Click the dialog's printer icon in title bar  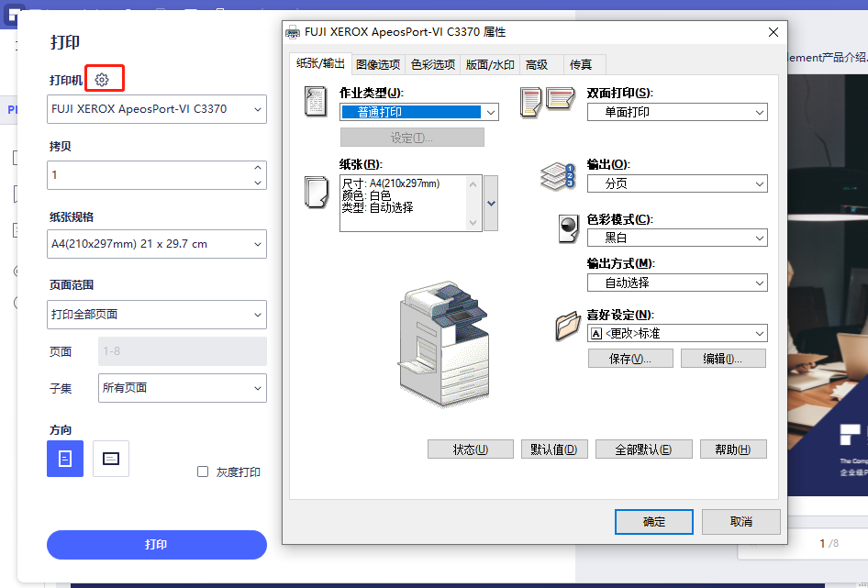[292, 31]
